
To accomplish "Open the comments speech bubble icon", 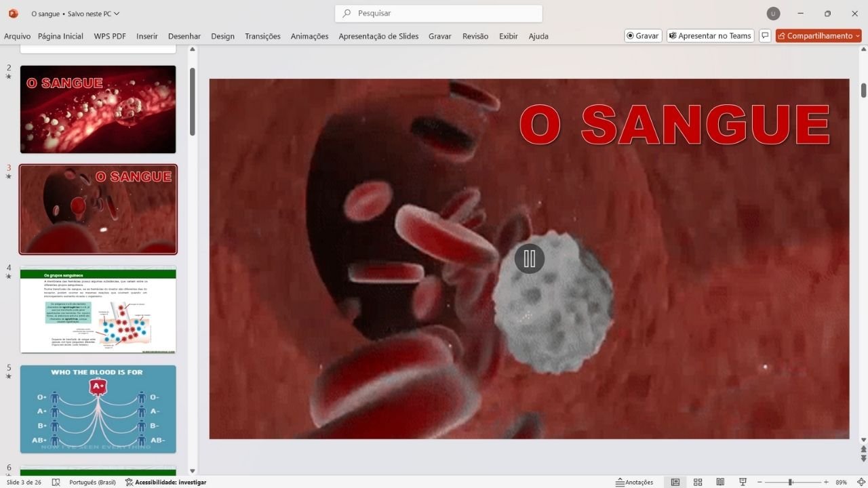I will click(x=765, y=36).
